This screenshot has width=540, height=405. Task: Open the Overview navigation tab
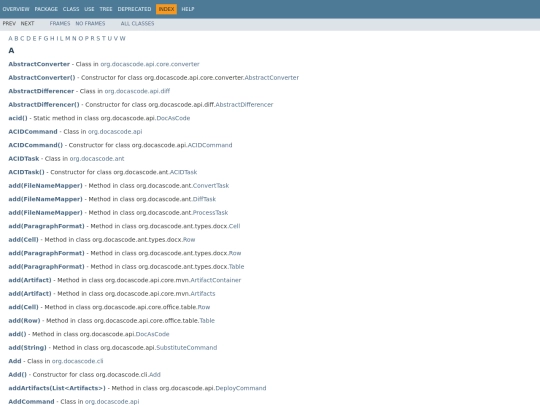16,9
